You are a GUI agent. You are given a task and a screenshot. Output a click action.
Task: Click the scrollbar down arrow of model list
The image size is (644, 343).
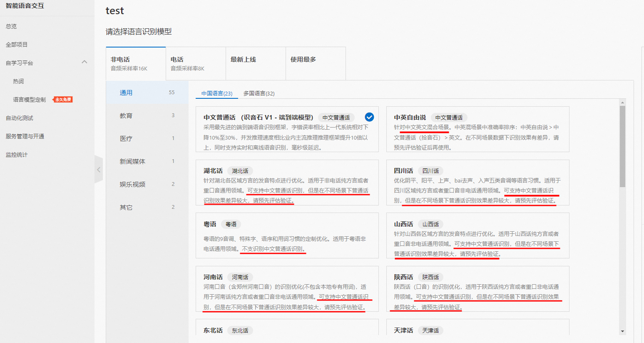click(622, 331)
